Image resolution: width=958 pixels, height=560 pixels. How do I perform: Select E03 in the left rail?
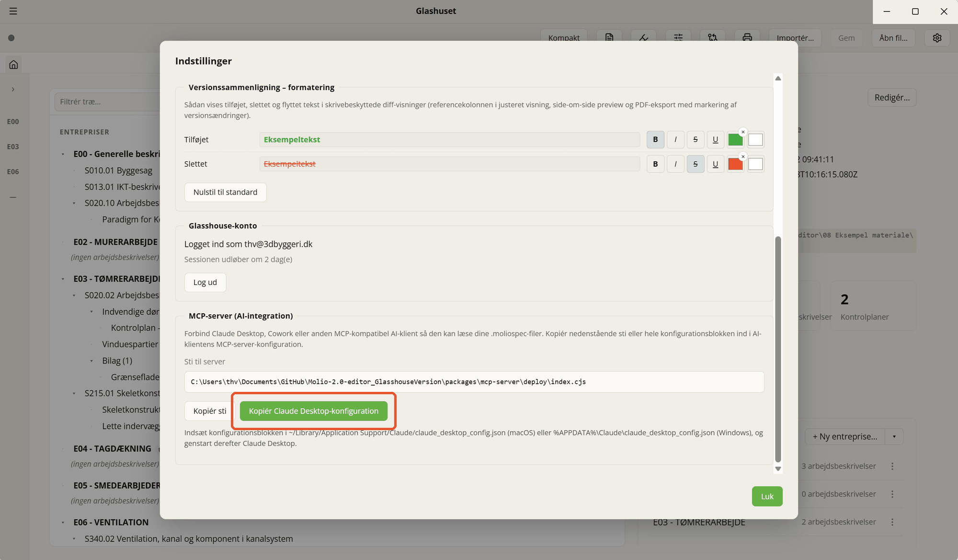13,147
